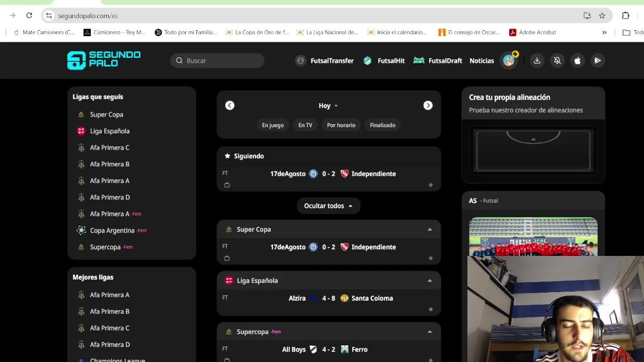Click Crea tu propia alineación heading
Viewport: 644px width, 362px height.
tap(510, 98)
